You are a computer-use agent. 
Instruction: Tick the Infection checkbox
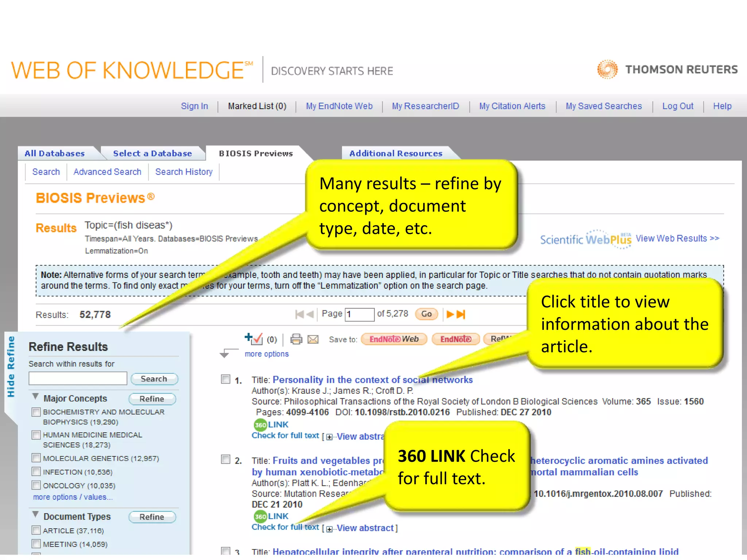pos(36,471)
